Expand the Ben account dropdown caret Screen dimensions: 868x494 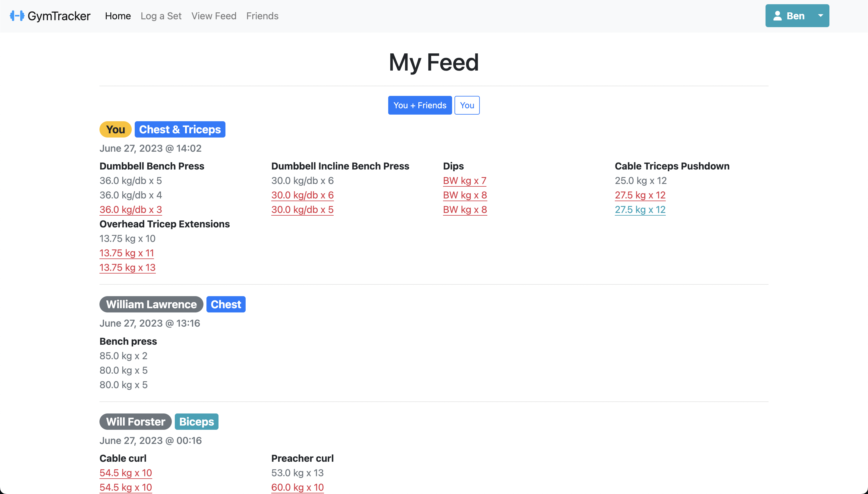pyautogui.click(x=820, y=16)
